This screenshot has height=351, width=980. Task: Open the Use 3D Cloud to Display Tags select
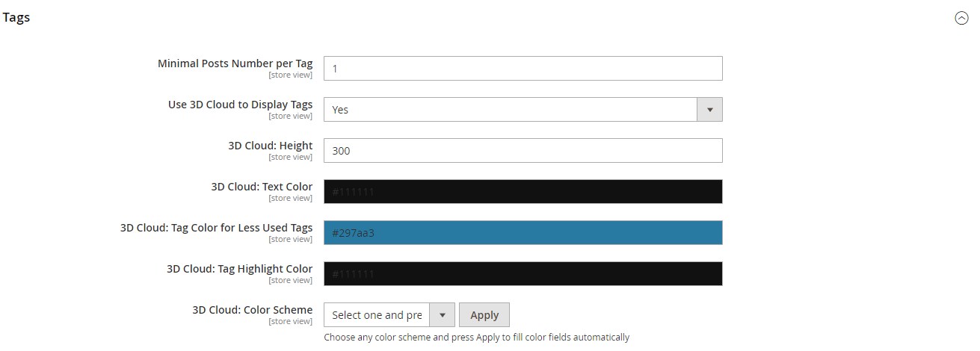click(511, 109)
